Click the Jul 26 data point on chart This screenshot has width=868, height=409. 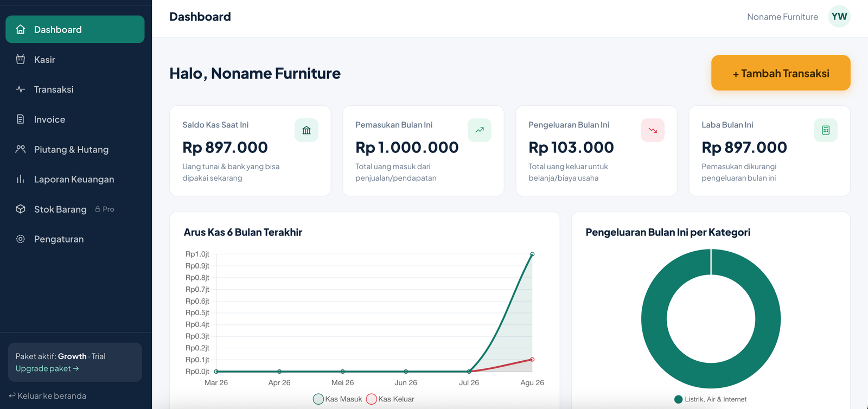coord(469,372)
